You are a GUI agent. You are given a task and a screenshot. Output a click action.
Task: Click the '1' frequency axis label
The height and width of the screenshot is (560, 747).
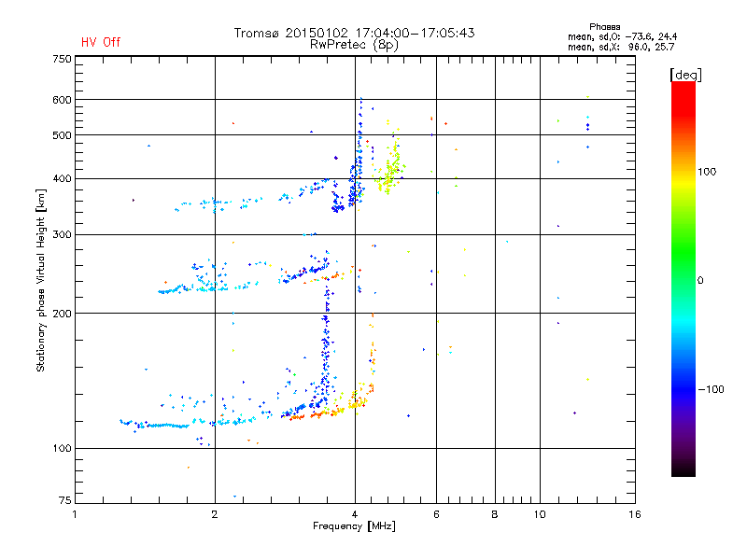(75, 514)
